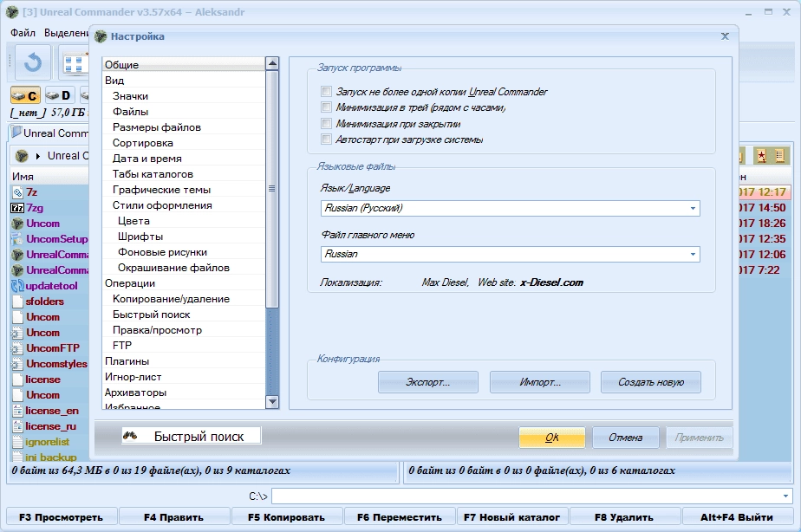This screenshot has width=801, height=532.
Task: Select Фоновые рисунки settings item
Action: pyautogui.click(x=184, y=252)
